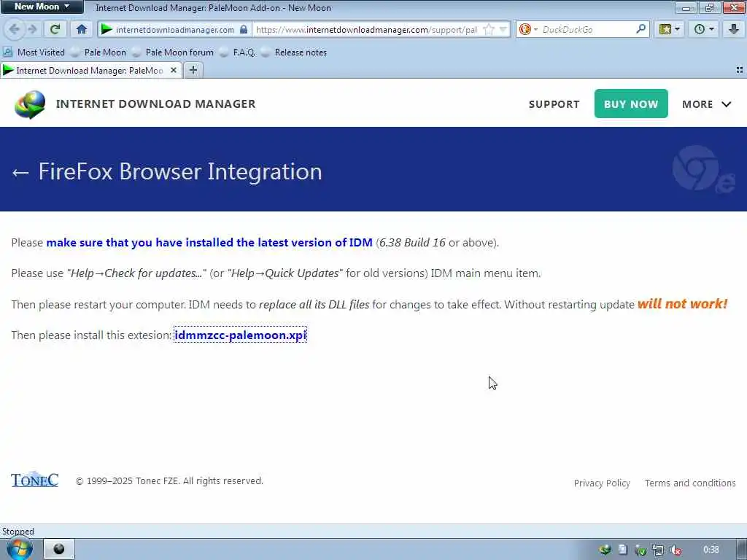The width and height of the screenshot is (747, 560).
Task: Click the system clock showing 0:38
Action: [x=711, y=550]
